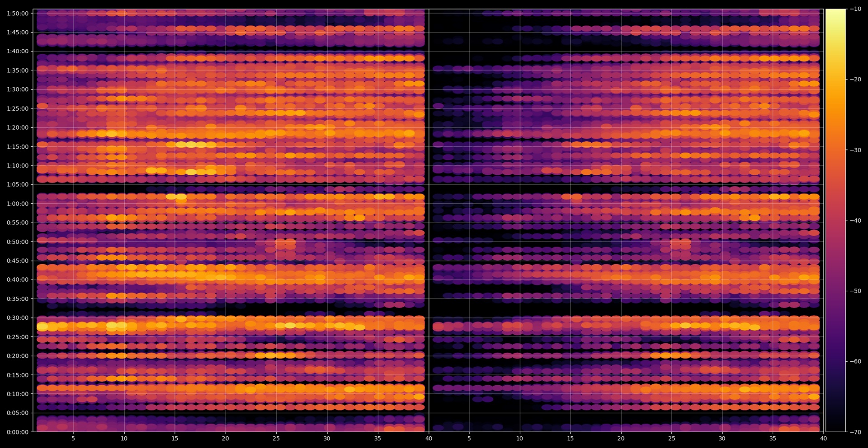Click the colorbar label −10

[855, 9]
